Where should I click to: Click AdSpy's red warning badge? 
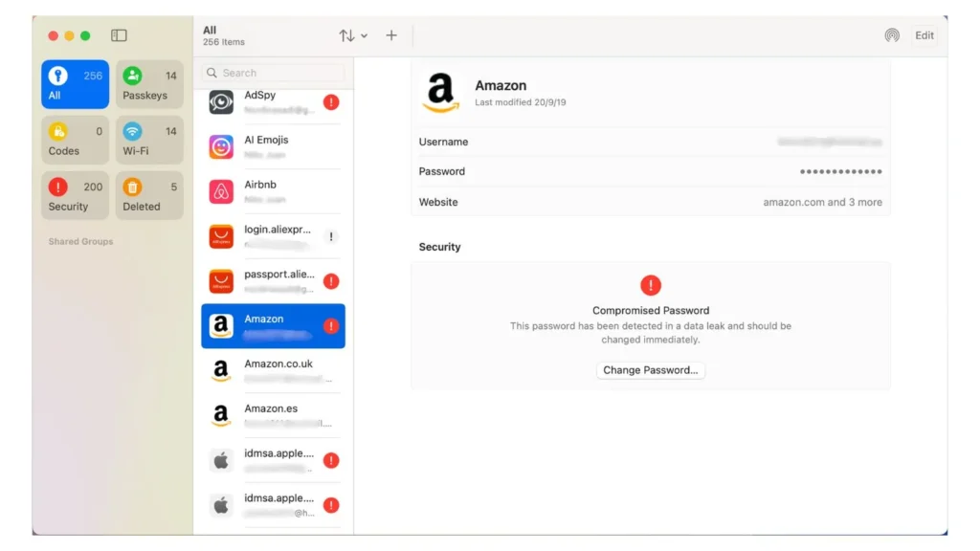point(331,102)
